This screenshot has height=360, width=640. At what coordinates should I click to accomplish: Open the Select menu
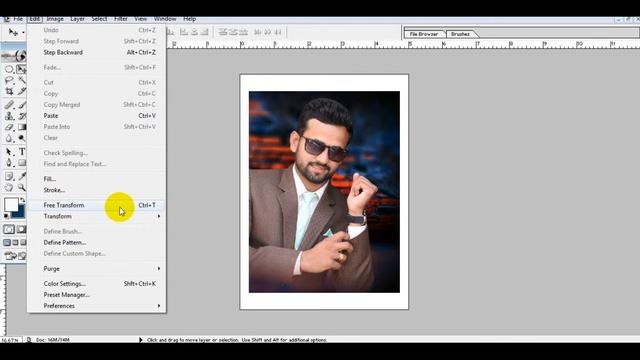pos(99,19)
